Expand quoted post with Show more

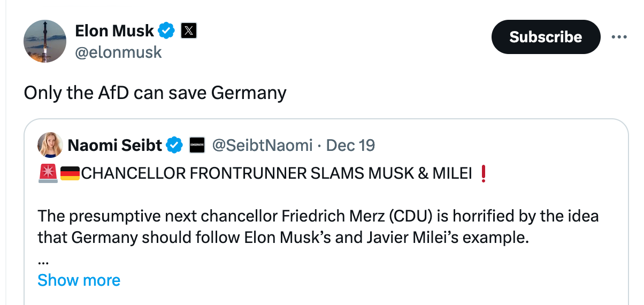pyautogui.click(x=79, y=280)
